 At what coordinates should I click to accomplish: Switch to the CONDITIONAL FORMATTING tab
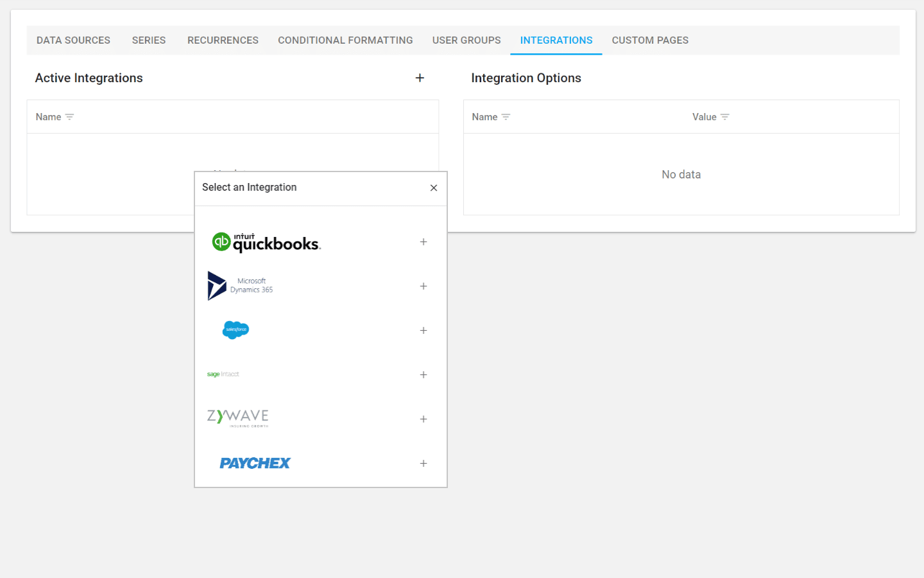[x=345, y=40]
